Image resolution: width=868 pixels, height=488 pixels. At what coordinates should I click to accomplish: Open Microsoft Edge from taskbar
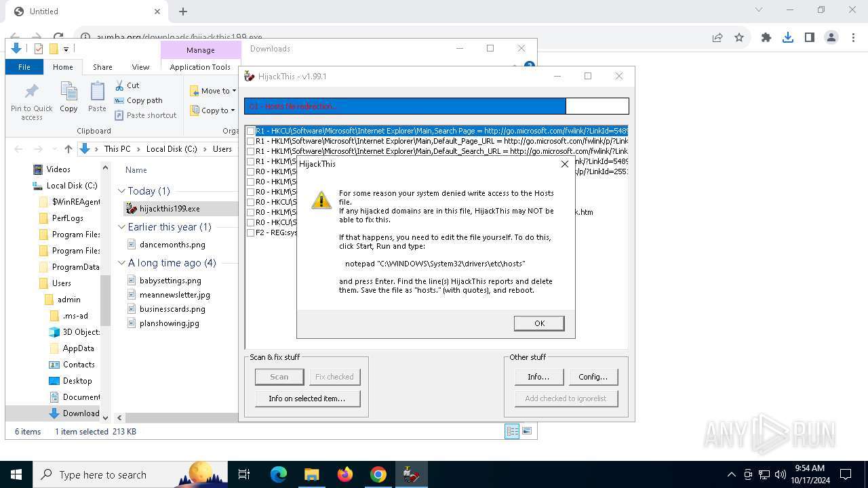coord(279,474)
